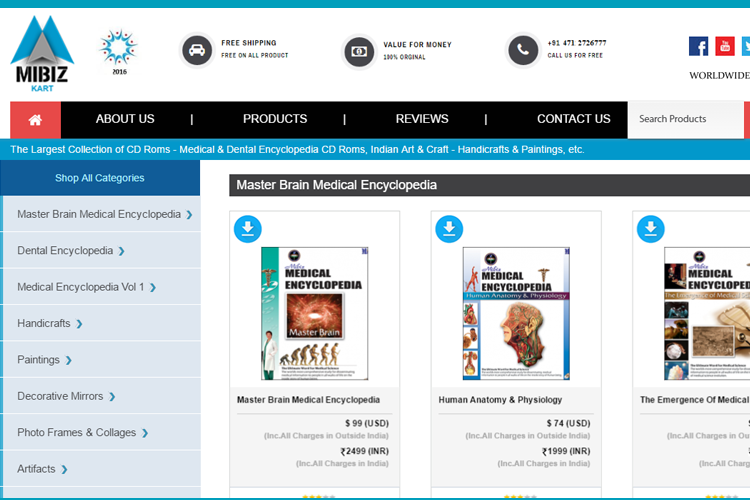The height and width of the screenshot is (500, 750).
Task: Expand Handicrafts category chevron
Action: [x=79, y=324]
